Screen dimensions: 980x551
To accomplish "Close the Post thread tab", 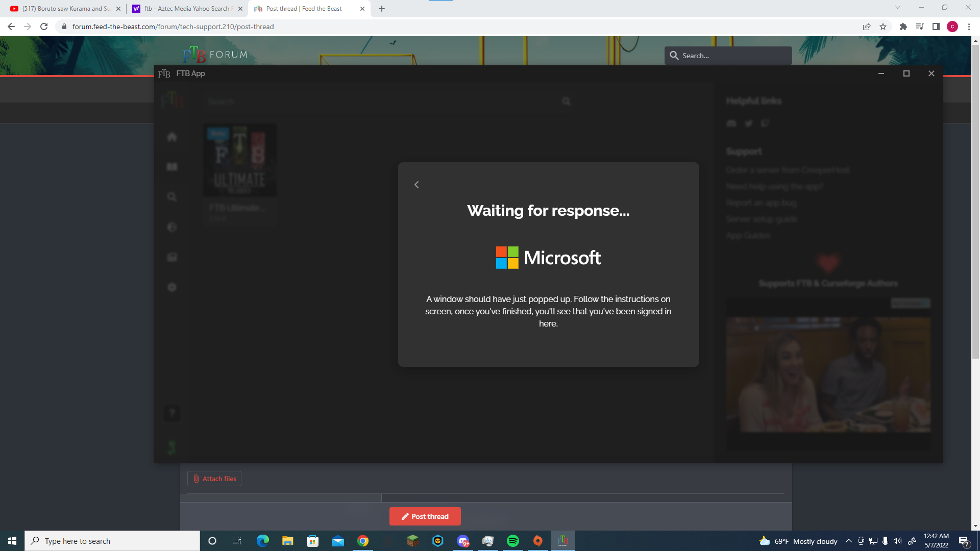I will click(x=362, y=9).
